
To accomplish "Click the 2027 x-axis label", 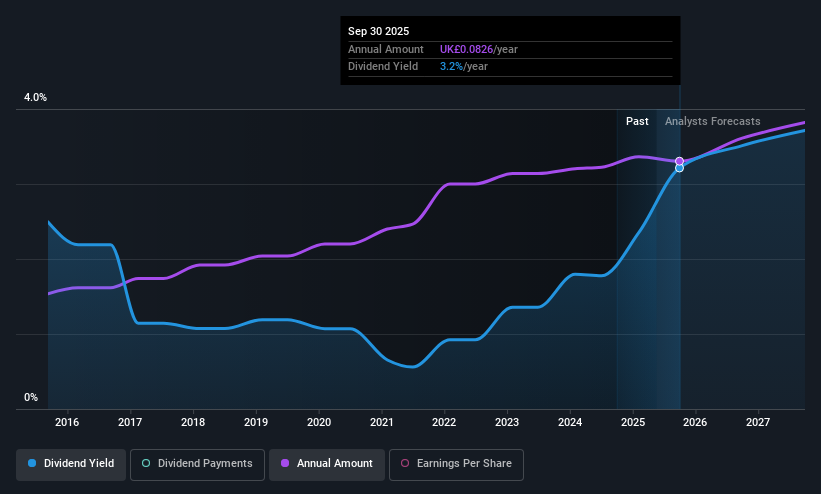I will [758, 422].
